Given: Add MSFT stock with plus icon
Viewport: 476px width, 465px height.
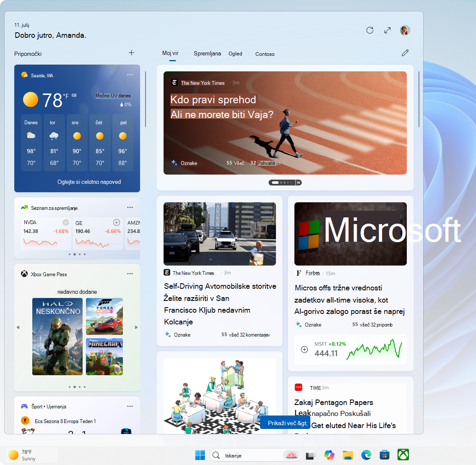Looking at the screenshot, I should pyautogui.click(x=304, y=350).
